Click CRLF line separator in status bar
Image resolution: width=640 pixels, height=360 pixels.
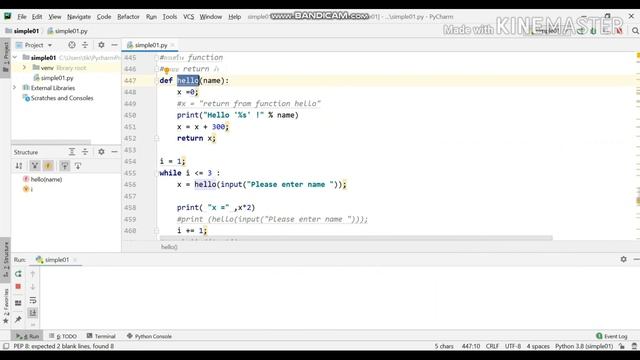(x=492, y=346)
